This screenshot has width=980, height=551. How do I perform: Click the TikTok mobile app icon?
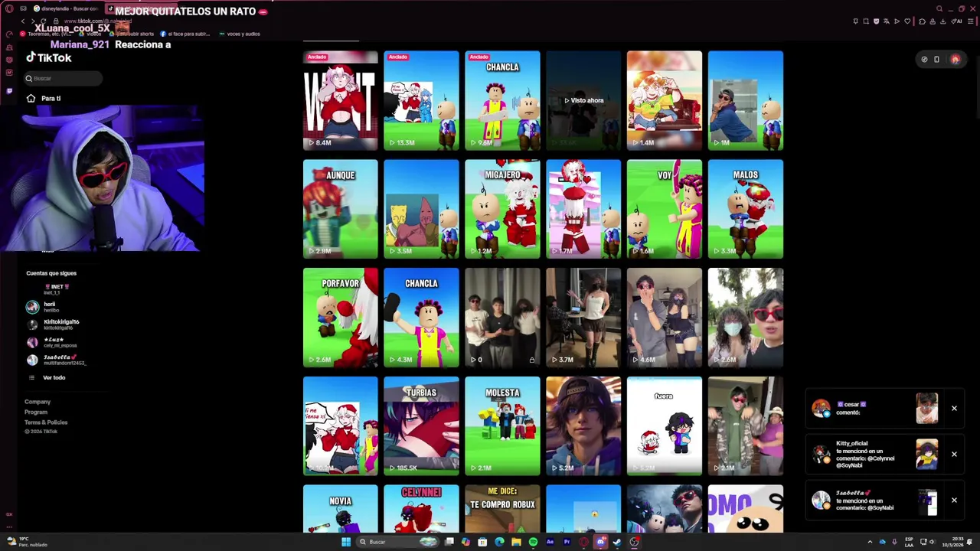[936, 59]
